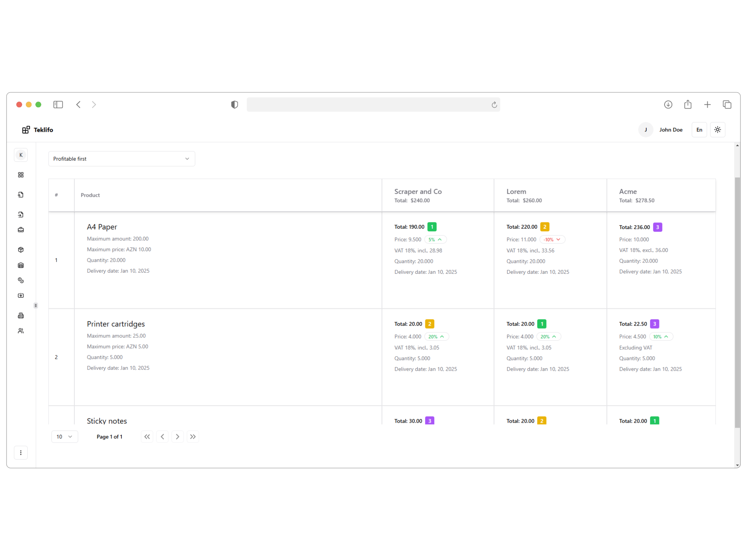747x560 pixels.
Task: Open the package box sidebar icon
Action: pyautogui.click(x=21, y=250)
